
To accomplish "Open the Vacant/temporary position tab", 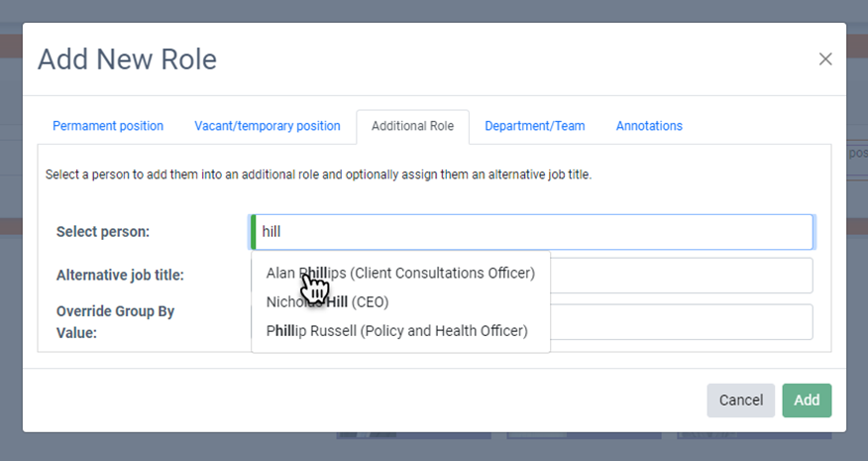I will coord(267,126).
